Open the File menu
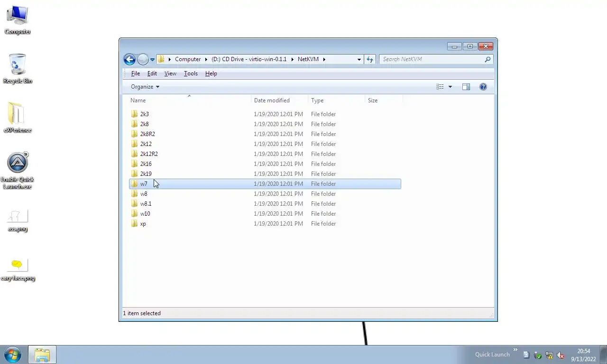This screenshot has height=364, width=607. [136, 73]
